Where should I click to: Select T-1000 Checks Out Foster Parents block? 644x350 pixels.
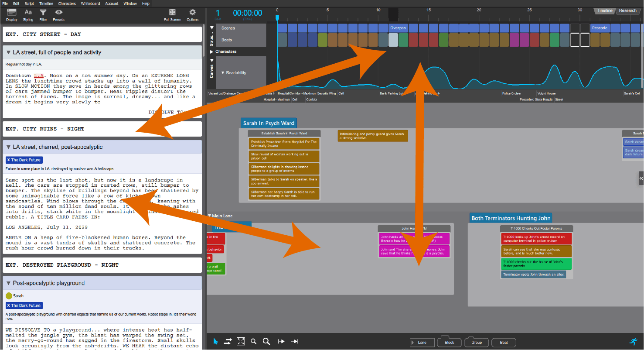(x=536, y=228)
